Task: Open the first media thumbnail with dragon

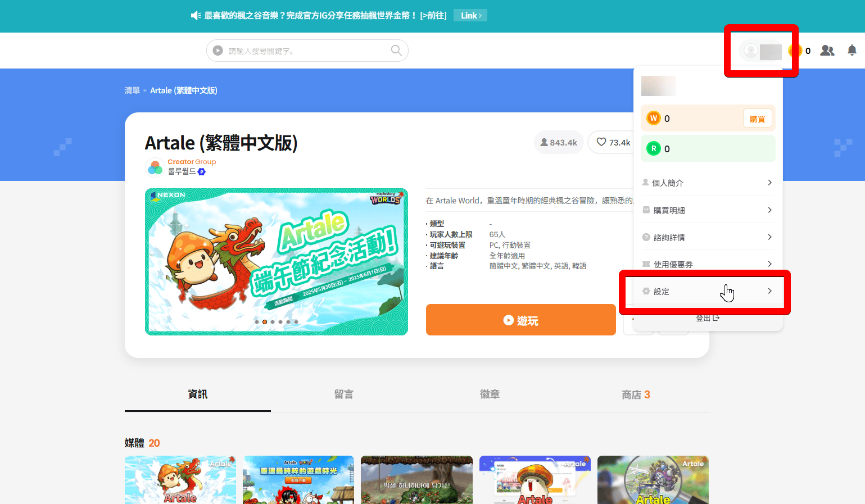Action: (180, 480)
